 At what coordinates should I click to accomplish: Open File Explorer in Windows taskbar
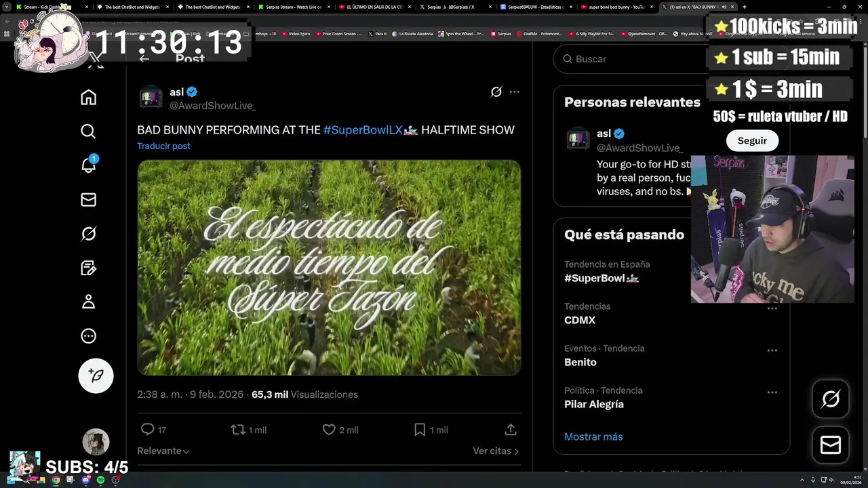pyautogui.click(x=41, y=480)
